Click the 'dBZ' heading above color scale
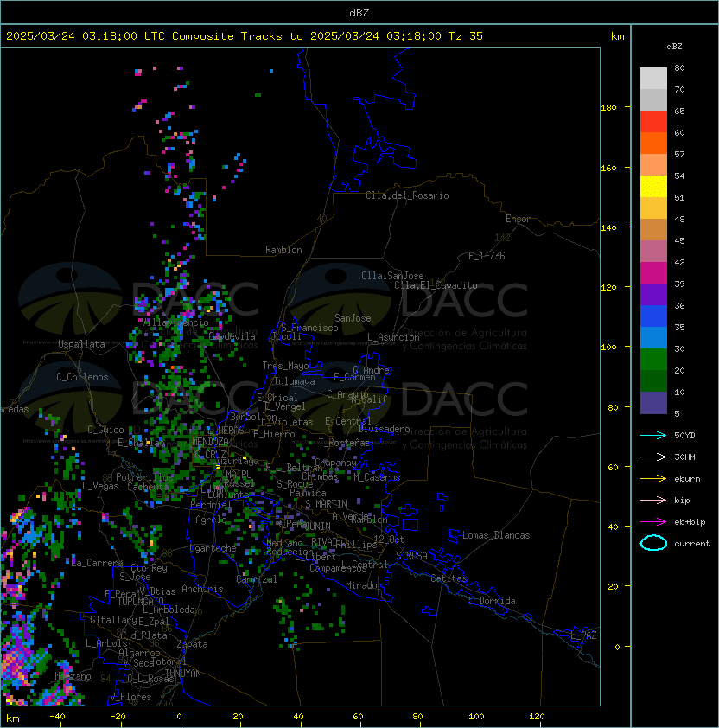The width and height of the screenshot is (719, 728). pos(674,47)
